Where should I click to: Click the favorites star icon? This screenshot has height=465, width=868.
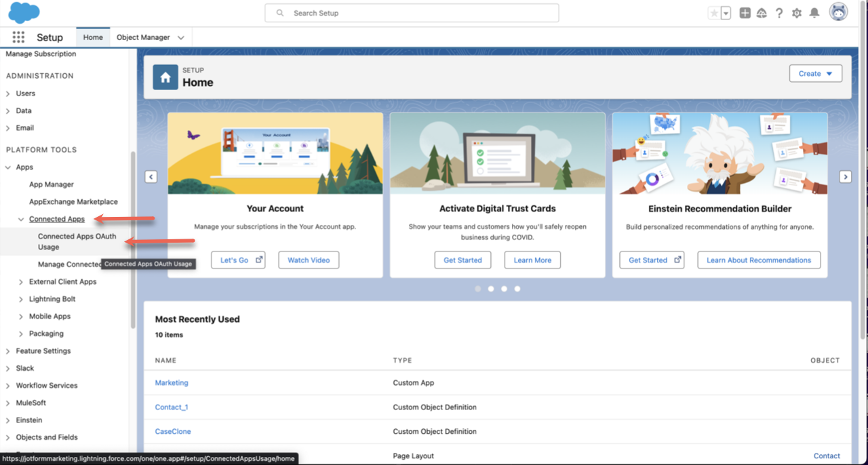(714, 13)
